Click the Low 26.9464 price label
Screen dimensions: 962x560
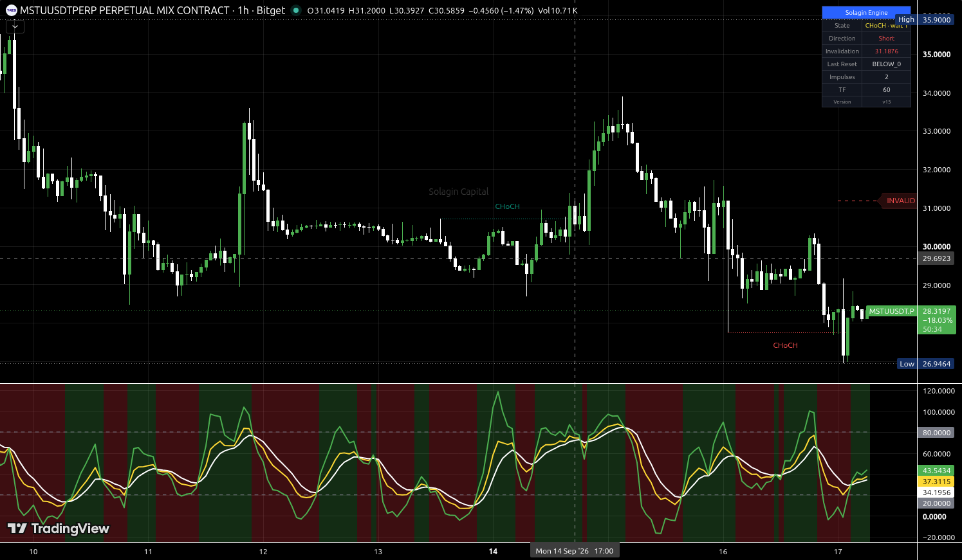click(x=925, y=364)
